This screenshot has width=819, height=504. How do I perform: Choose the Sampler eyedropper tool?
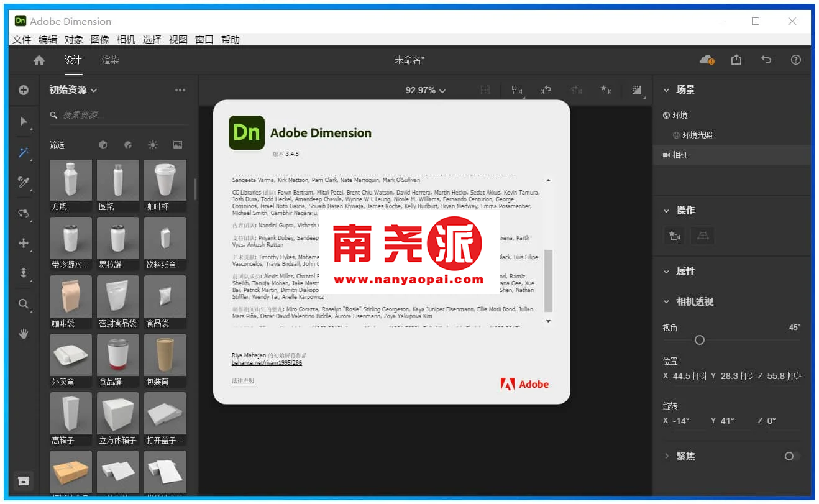[x=24, y=182]
